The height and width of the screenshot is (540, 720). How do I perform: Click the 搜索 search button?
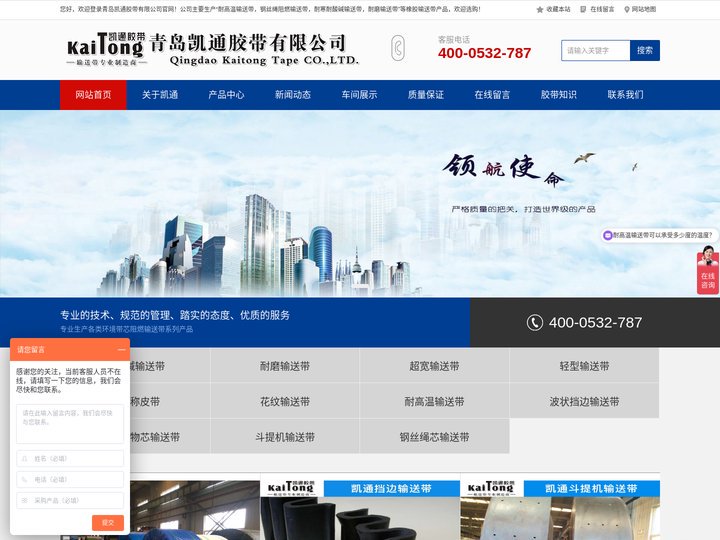click(x=645, y=51)
